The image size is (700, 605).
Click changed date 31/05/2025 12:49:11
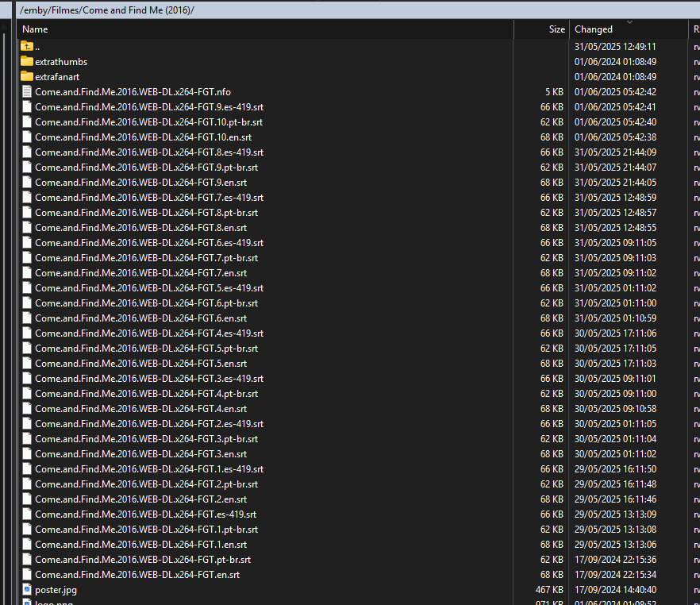pos(615,46)
